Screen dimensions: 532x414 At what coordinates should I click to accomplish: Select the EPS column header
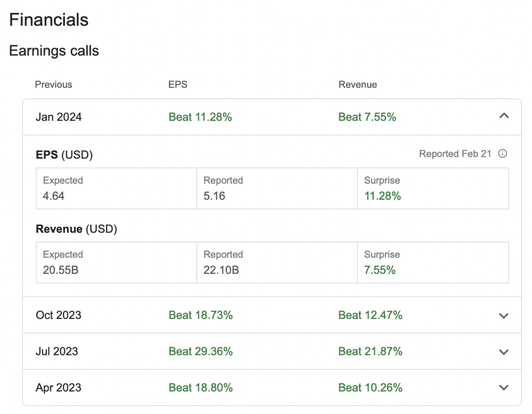(x=178, y=84)
